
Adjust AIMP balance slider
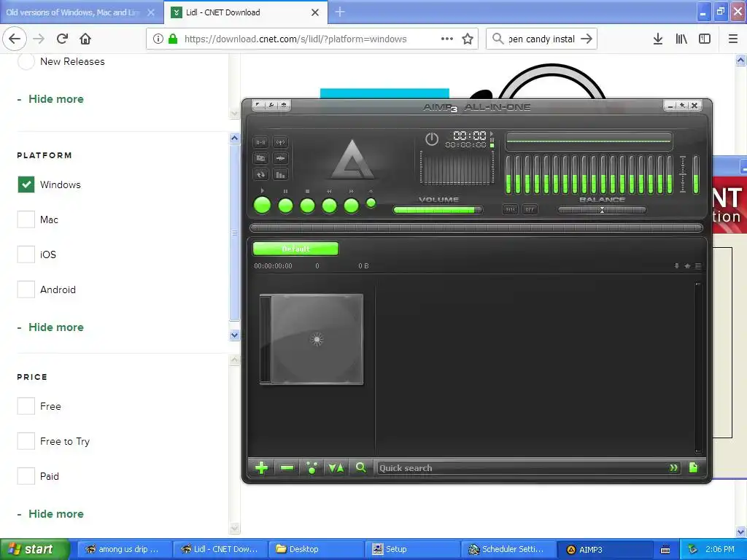[x=602, y=209]
